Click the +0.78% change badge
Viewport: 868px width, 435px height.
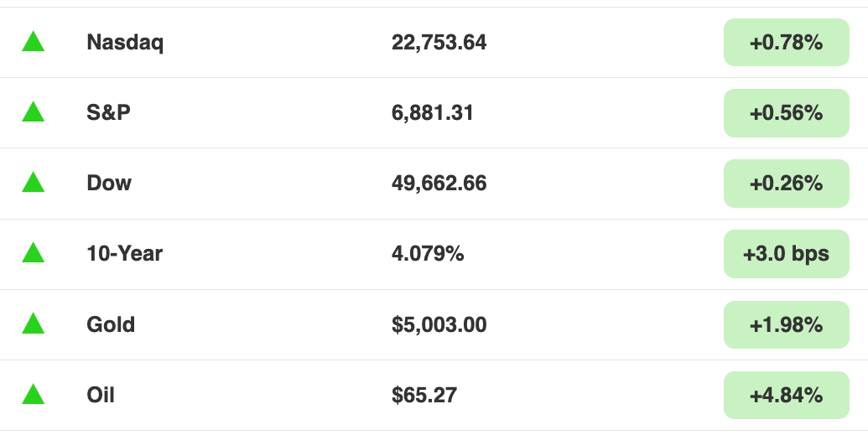[786, 42]
